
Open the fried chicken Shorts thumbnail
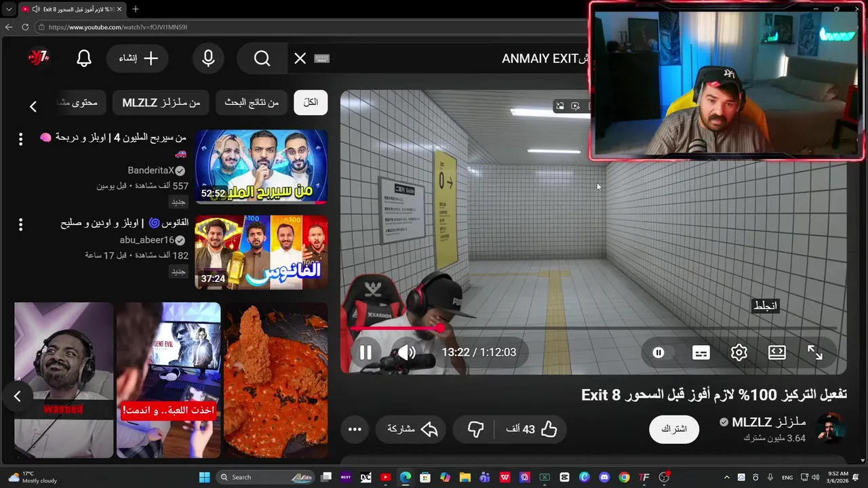[276, 380]
